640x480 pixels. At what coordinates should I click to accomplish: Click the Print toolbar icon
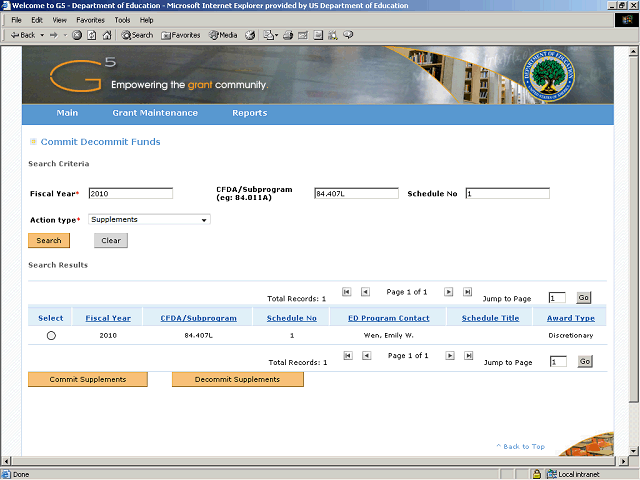(x=288, y=36)
